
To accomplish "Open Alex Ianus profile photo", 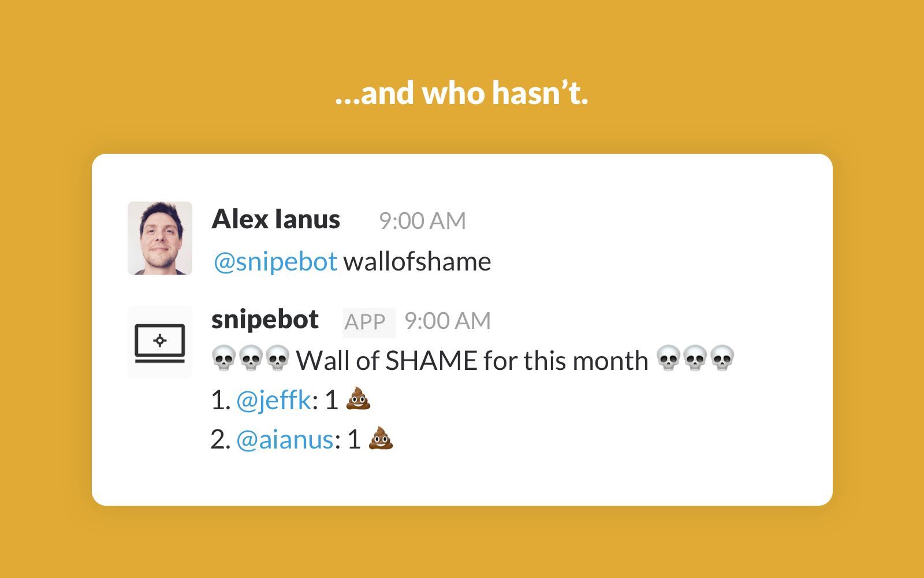I will [160, 238].
